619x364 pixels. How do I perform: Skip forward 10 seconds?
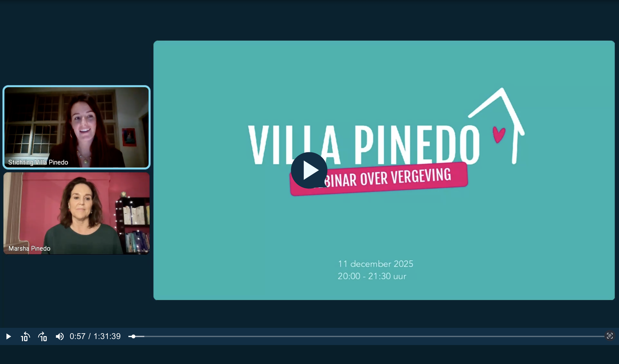click(43, 337)
